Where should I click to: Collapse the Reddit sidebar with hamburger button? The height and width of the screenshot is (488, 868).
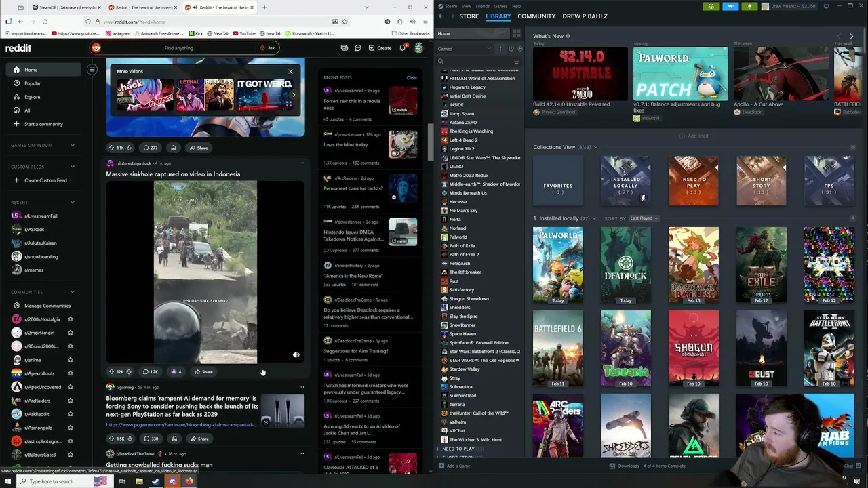(92, 70)
